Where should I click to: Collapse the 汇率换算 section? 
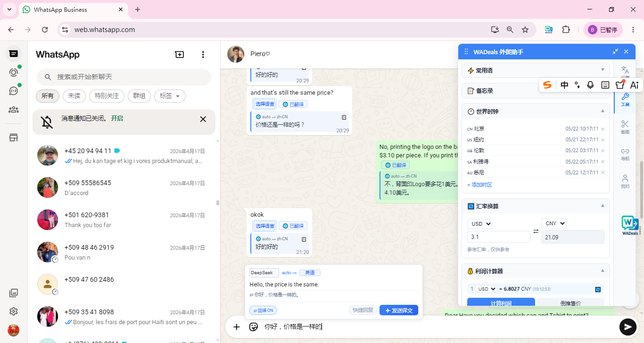click(x=603, y=206)
